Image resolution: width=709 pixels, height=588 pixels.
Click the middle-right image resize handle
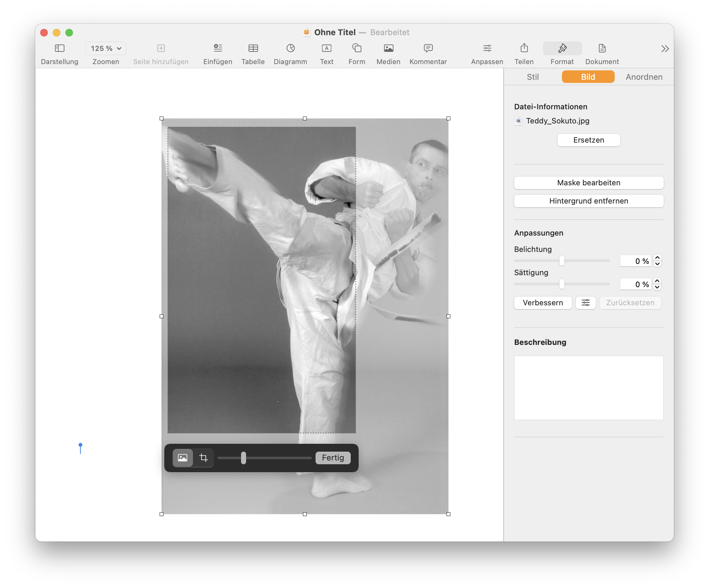448,316
